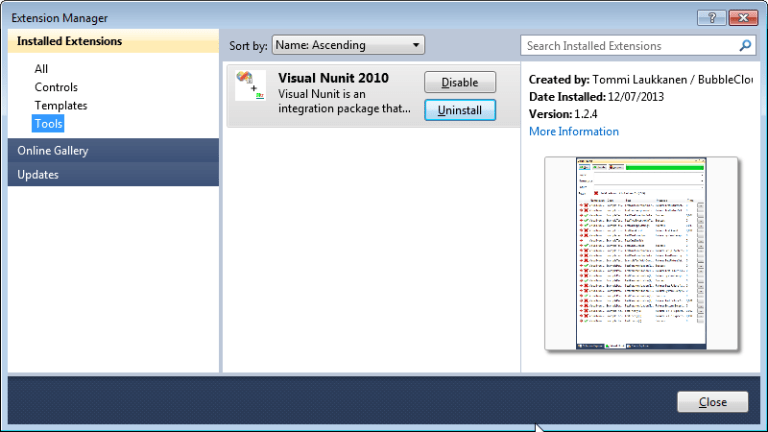Close the Extension Manager window via X
The height and width of the screenshot is (432, 768).
743,18
